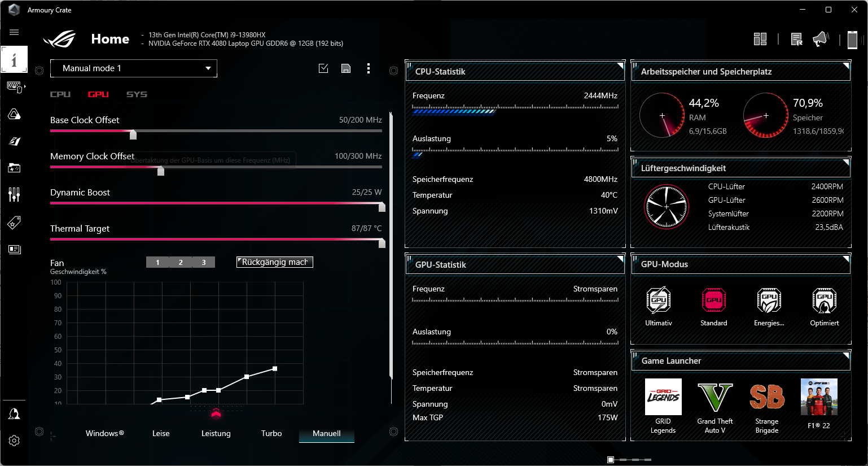Viewport: 868px width, 466px height.
Task: Open the Settings gear icon
Action: 14,441
